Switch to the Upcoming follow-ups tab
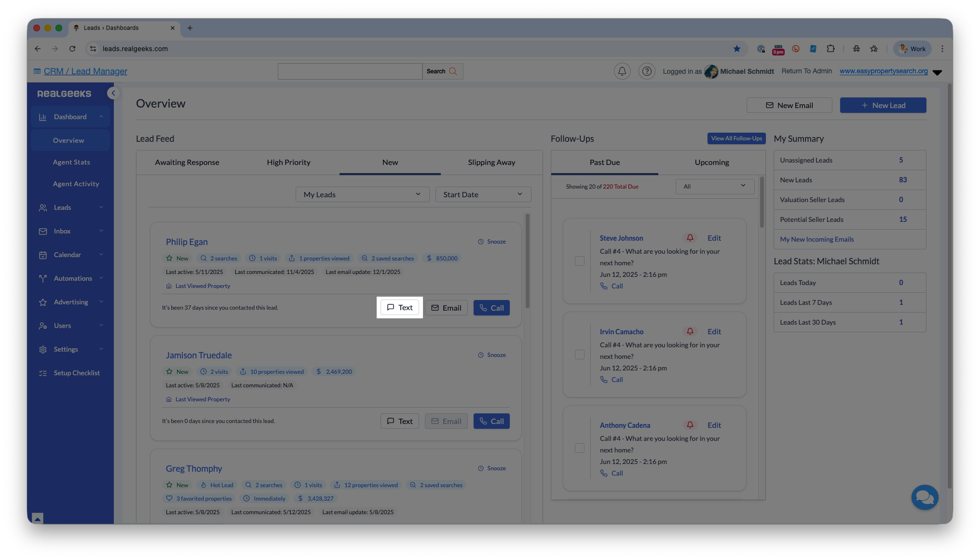This screenshot has height=560, width=980. (711, 163)
